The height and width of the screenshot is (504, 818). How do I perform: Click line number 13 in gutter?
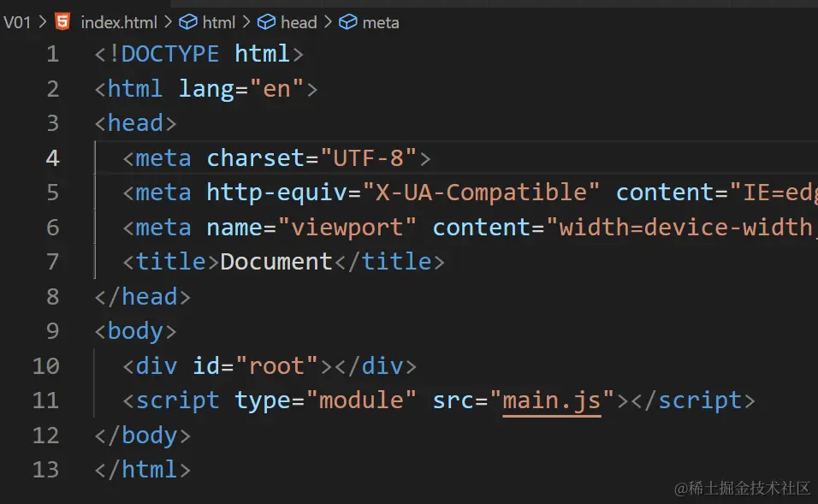click(x=45, y=470)
